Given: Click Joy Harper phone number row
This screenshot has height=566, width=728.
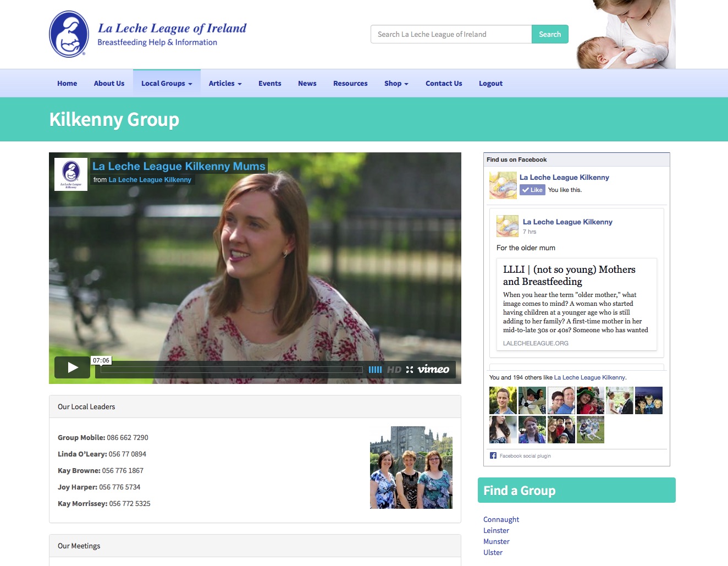Looking at the screenshot, I should 99,487.
